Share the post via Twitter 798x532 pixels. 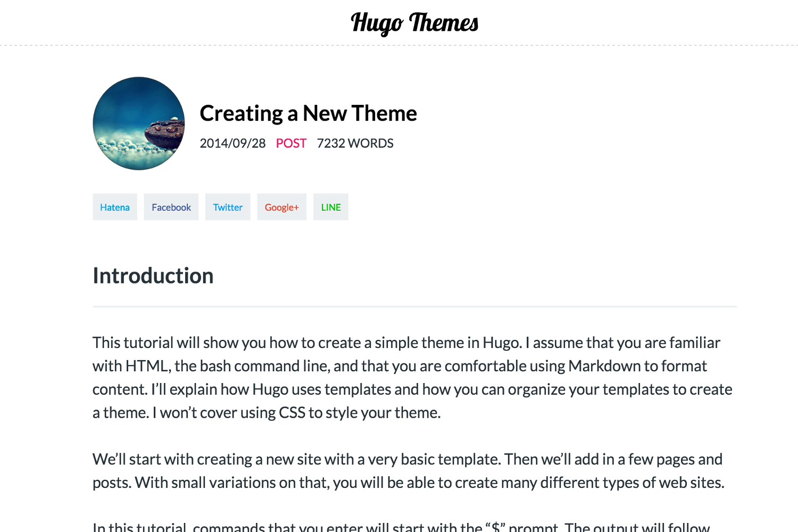click(x=228, y=207)
